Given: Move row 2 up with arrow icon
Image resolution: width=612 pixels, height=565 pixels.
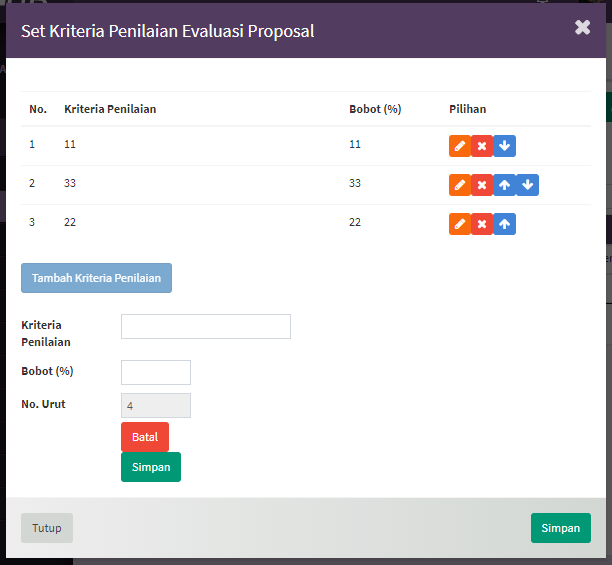Looking at the screenshot, I should point(505,185).
